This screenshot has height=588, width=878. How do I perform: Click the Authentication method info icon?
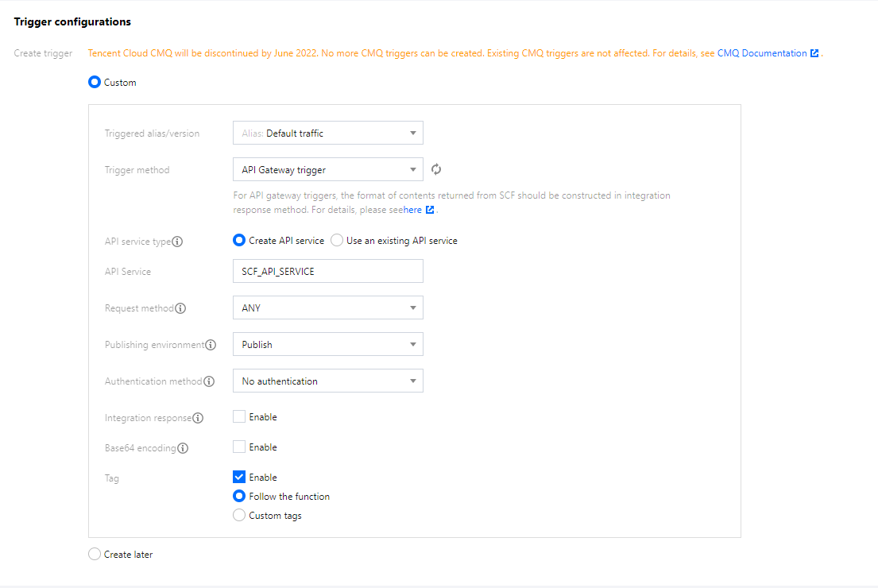coord(209,381)
